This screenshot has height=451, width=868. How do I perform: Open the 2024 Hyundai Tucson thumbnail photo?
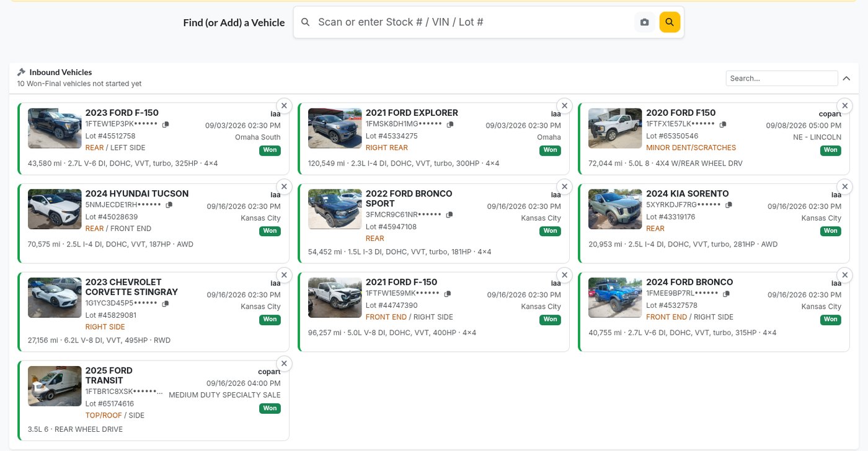pyautogui.click(x=55, y=209)
